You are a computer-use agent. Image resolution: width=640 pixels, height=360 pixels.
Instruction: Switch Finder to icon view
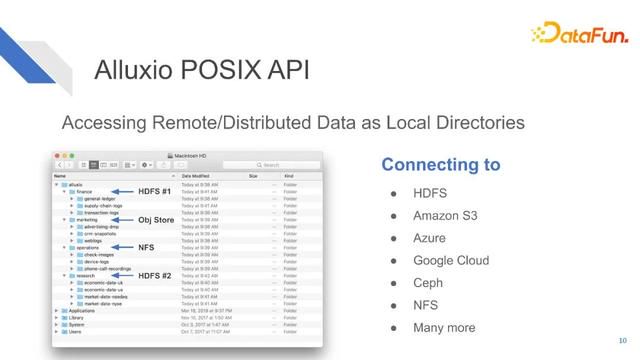tap(84, 165)
